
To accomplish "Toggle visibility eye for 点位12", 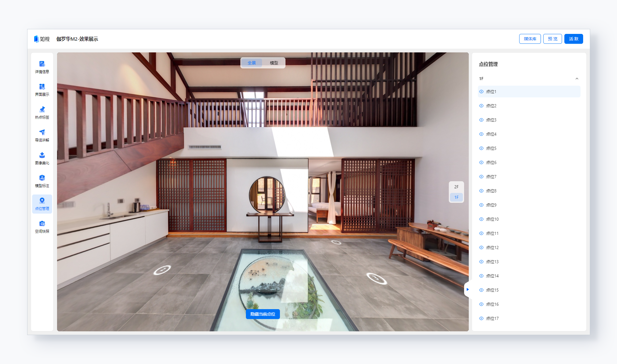I will click(x=481, y=247).
